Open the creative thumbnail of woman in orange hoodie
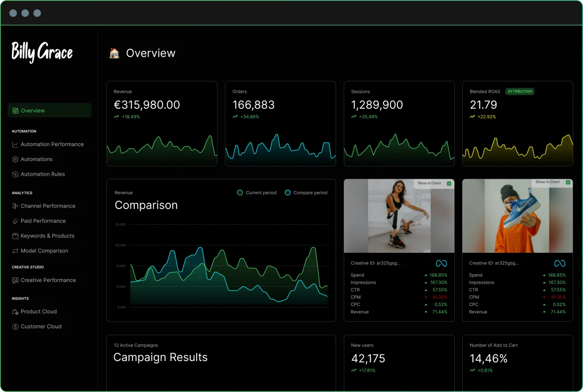Image resolution: width=583 pixels, height=392 pixels. [x=517, y=216]
